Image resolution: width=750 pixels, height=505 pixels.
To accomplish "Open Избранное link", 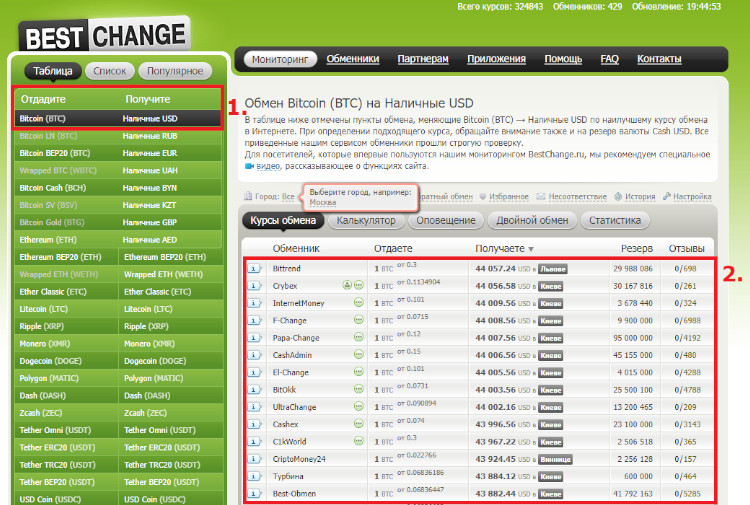I will pyautogui.click(x=508, y=197).
